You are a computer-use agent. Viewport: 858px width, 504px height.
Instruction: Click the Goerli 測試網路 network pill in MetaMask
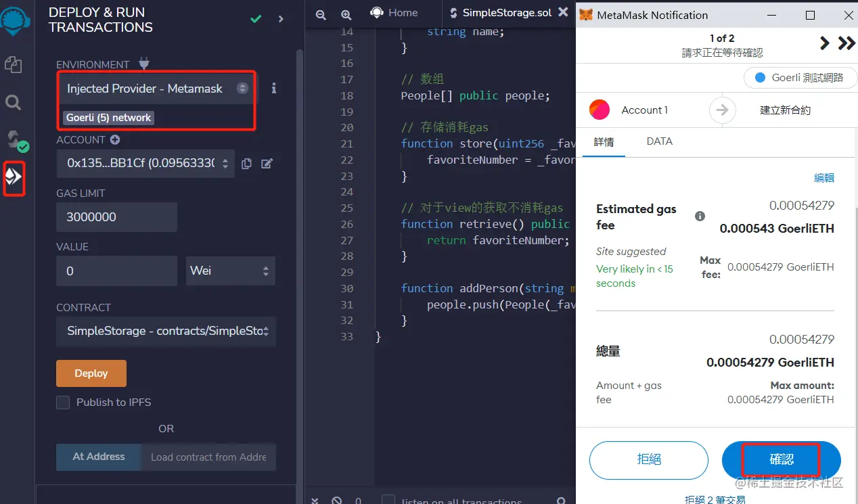click(800, 78)
